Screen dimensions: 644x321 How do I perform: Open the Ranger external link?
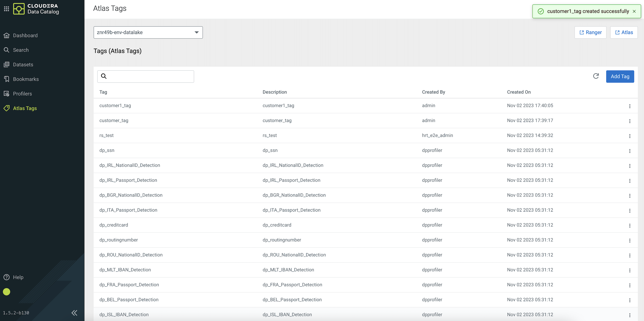click(x=590, y=32)
